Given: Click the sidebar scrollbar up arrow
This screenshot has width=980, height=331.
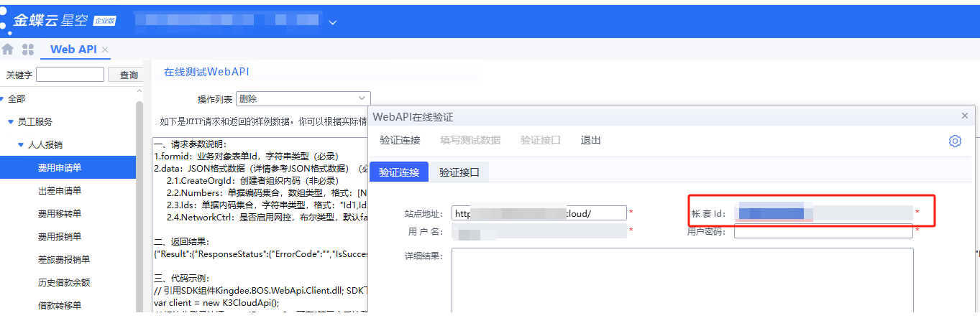Looking at the screenshot, I should pos(139,93).
